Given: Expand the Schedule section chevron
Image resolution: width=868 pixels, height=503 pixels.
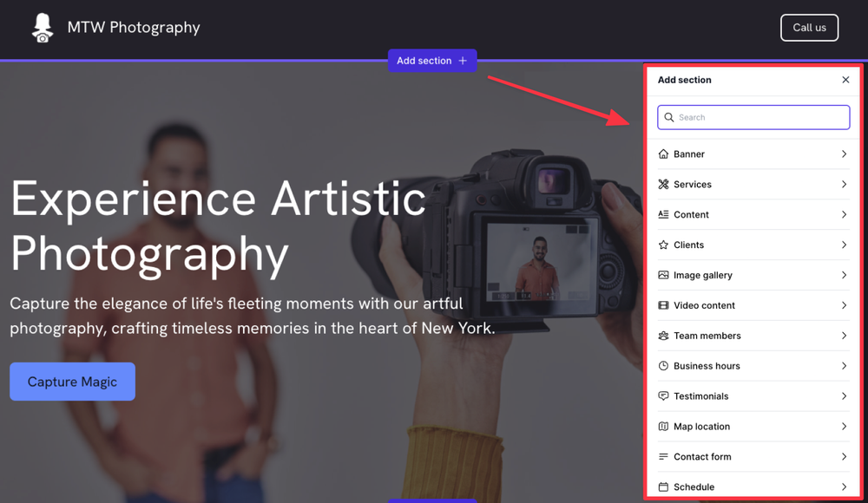Looking at the screenshot, I should (845, 487).
